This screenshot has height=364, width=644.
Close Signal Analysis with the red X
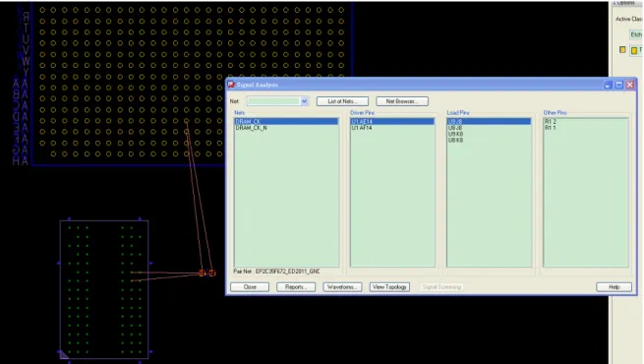click(629, 85)
